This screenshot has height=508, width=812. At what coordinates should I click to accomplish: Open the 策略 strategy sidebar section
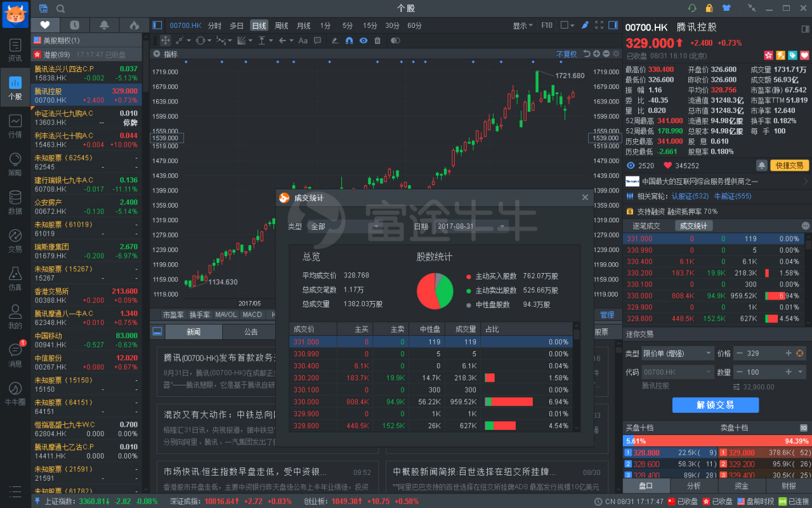[15, 163]
